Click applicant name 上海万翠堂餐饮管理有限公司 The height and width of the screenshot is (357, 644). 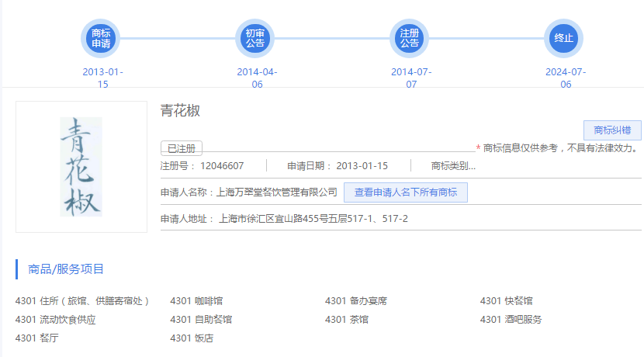[x=277, y=192]
